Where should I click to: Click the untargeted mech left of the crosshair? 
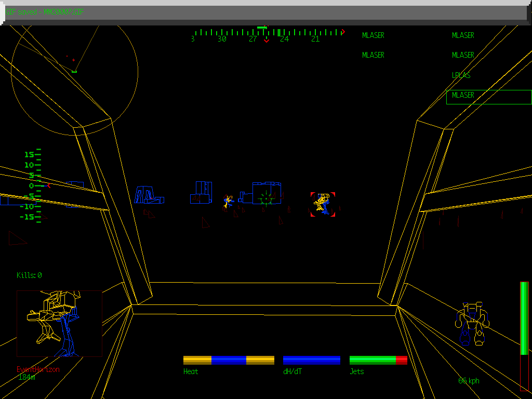[228, 202]
